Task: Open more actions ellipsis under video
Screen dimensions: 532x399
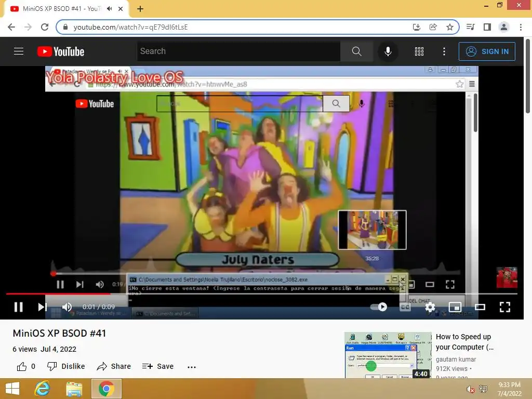Action: tap(192, 367)
